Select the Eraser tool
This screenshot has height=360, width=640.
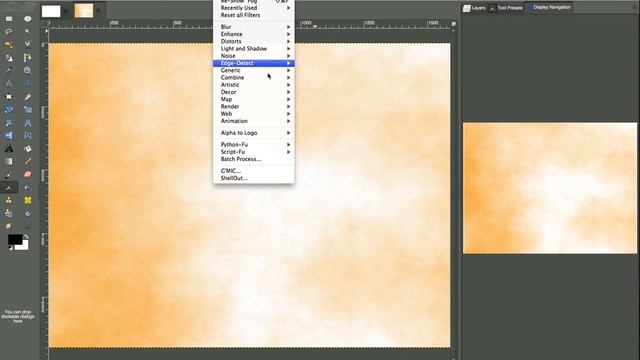(27, 175)
